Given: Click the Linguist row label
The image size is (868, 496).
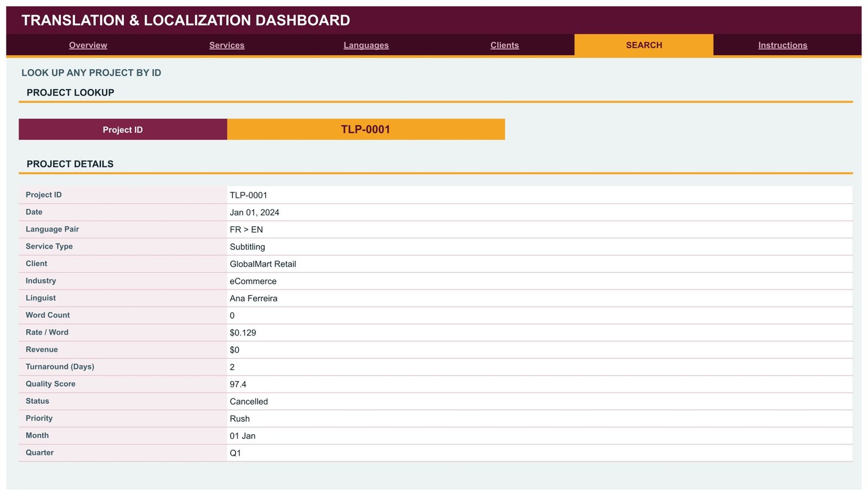Looking at the screenshot, I should [41, 298].
